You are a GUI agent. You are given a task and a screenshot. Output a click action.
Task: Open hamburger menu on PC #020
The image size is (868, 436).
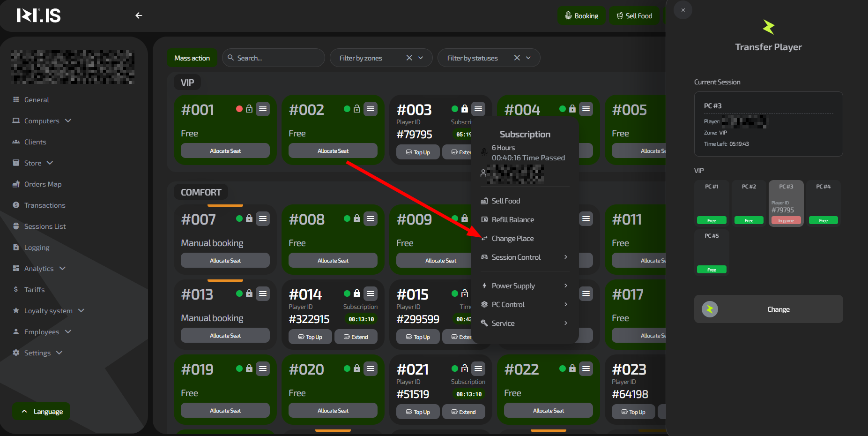[371, 368]
